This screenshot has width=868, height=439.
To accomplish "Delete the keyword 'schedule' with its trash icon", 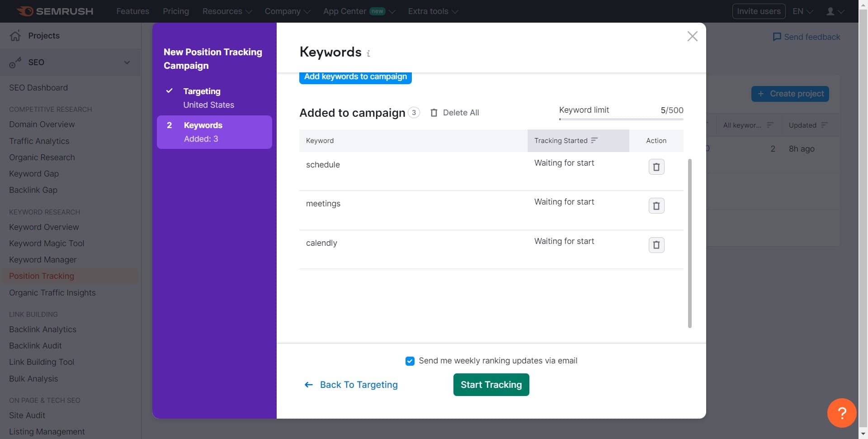I will coord(656,167).
